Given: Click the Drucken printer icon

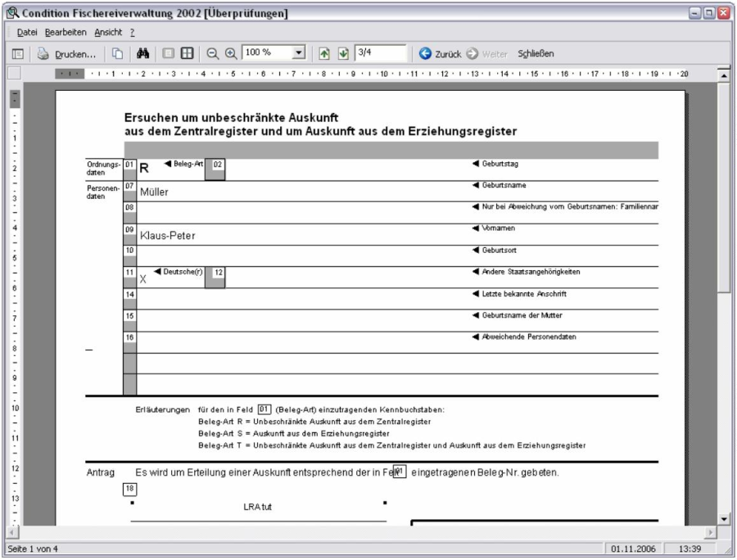Looking at the screenshot, I should (x=43, y=54).
